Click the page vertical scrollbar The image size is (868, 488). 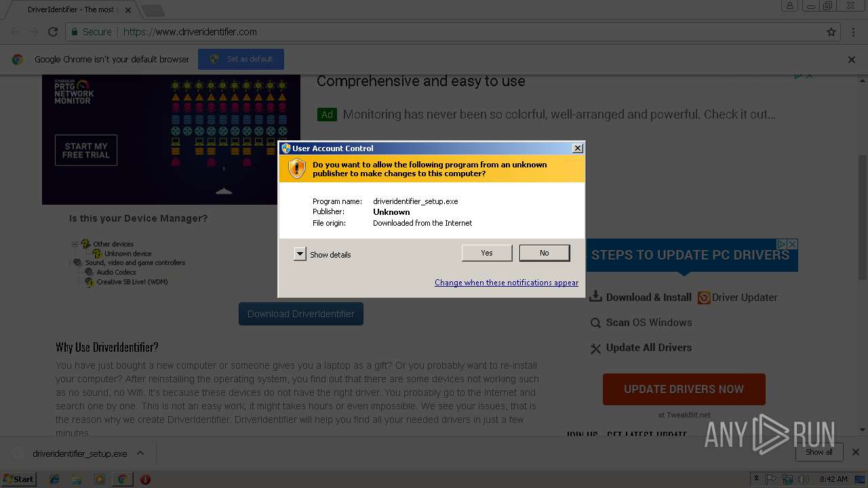pos(863,217)
